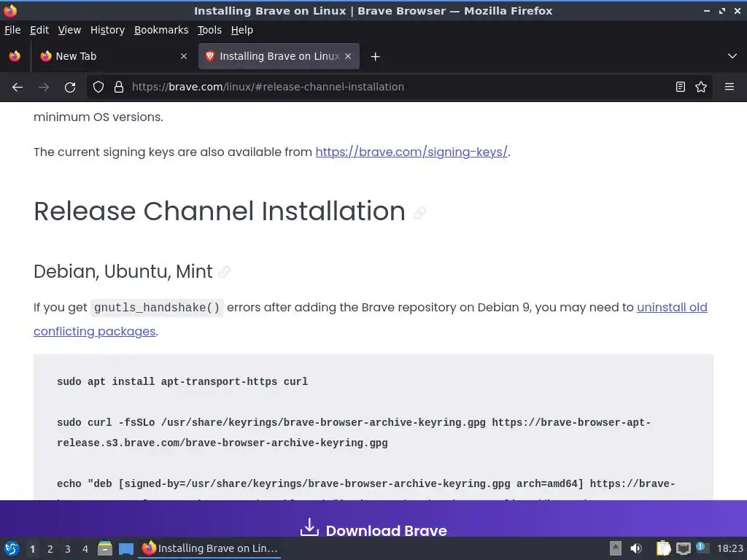The height and width of the screenshot is (560, 747).
Task: Close the New Tab tab
Action: (x=184, y=56)
